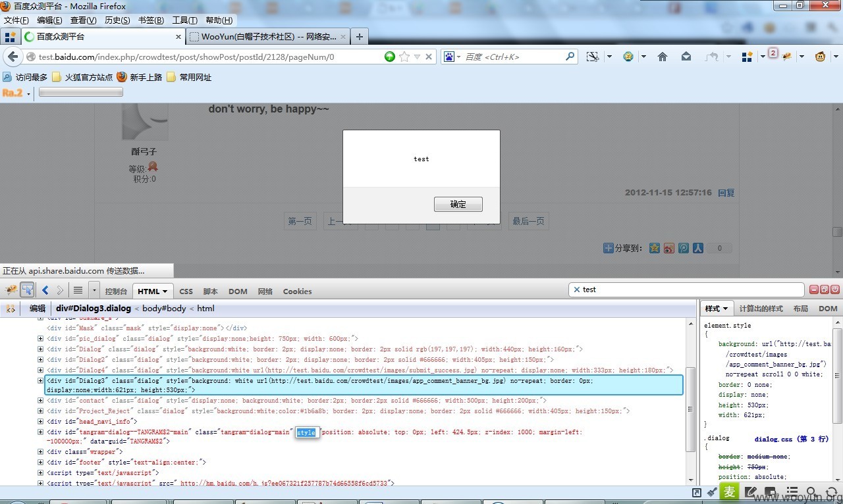Image resolution: width=843 pixels, height=504 pixels.
Task: Go to the home page icon
Action: click(663, 57)
